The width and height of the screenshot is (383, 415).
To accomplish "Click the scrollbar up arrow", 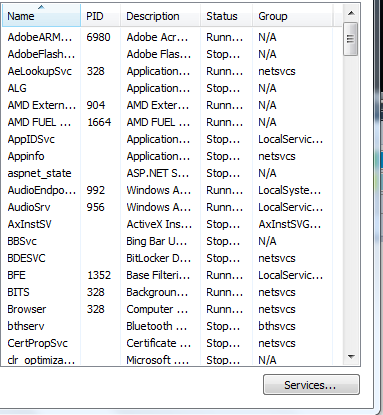I will pyautogui.click(x=351, y=13).
